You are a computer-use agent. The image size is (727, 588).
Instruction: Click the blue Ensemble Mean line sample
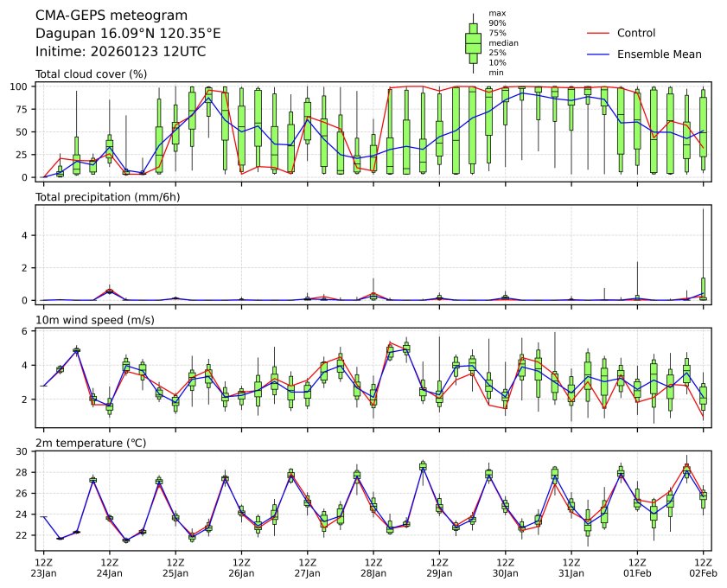(599, 54)
